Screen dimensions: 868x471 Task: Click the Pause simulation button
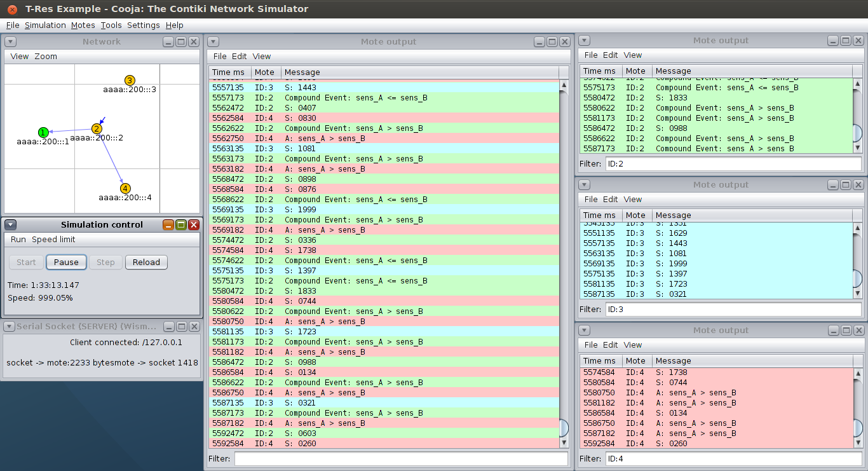tap(66, 262)
